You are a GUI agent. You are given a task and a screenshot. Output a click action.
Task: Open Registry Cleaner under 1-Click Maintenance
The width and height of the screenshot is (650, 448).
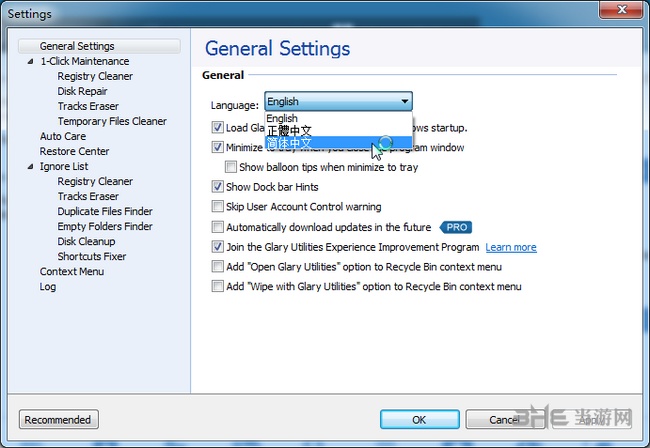point(95,76)
